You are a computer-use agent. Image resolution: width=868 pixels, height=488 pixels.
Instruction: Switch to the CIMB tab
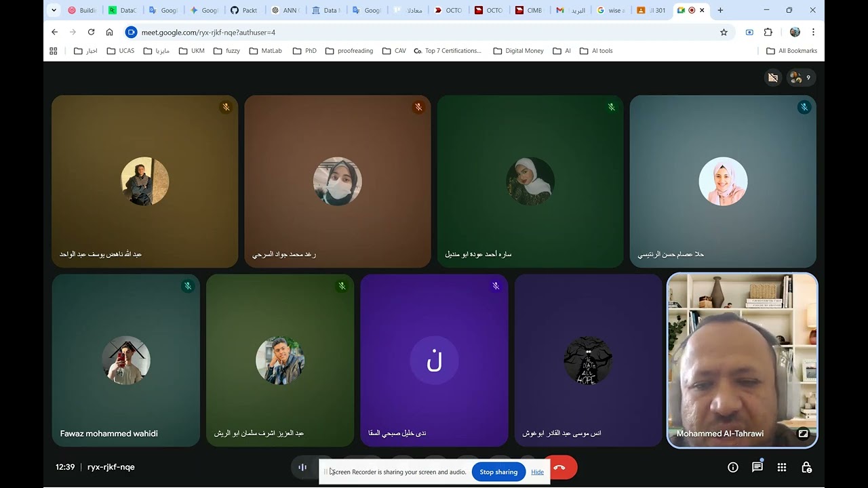click(x=529, y=10)
